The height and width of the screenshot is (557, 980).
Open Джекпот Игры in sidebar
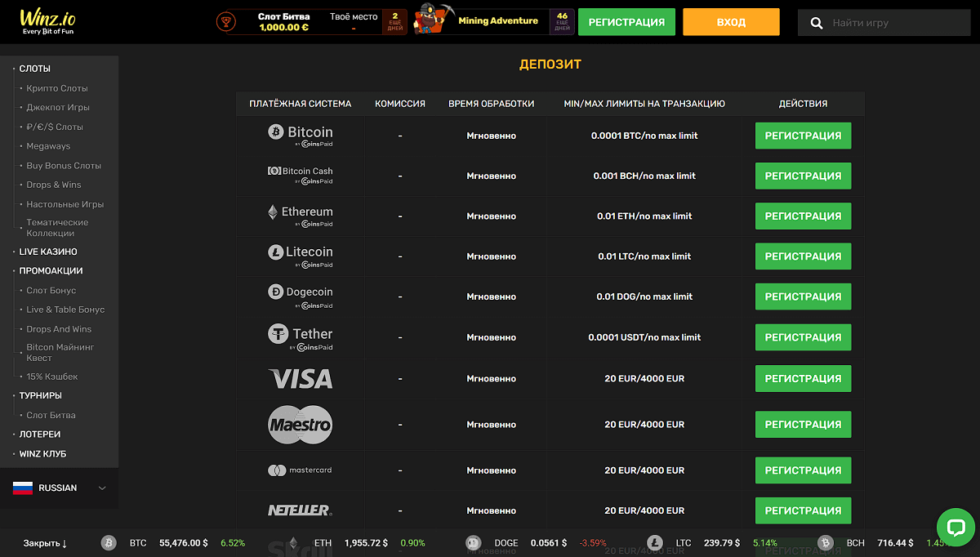[x=58, y=107]
